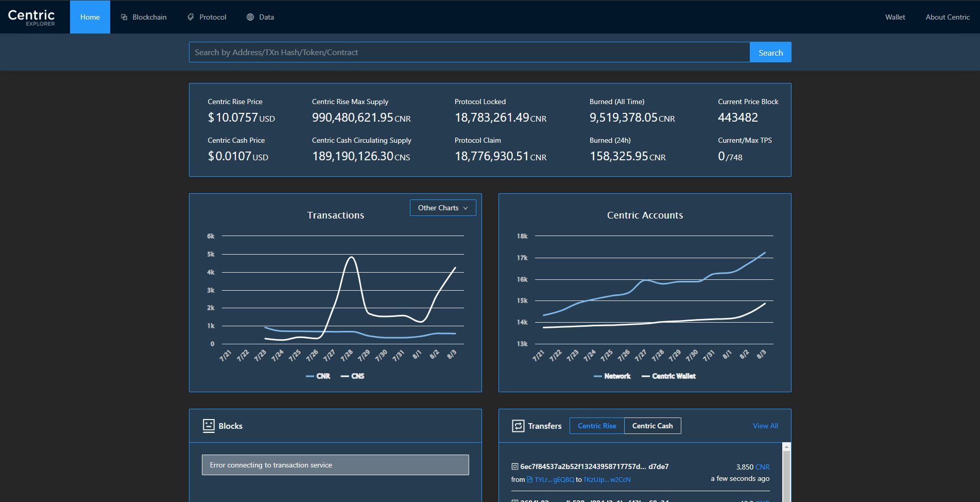
Task: Follow the TKzUJp...w2CcN address link
Action: (x=607, y=479)
